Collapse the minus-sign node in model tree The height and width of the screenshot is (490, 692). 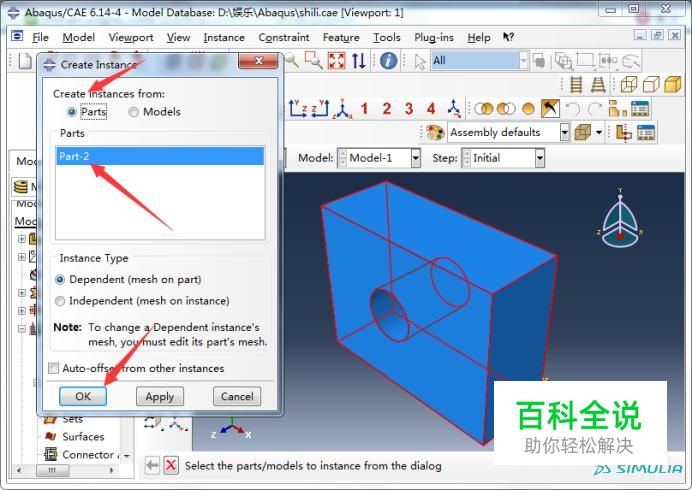pos(22,329)
